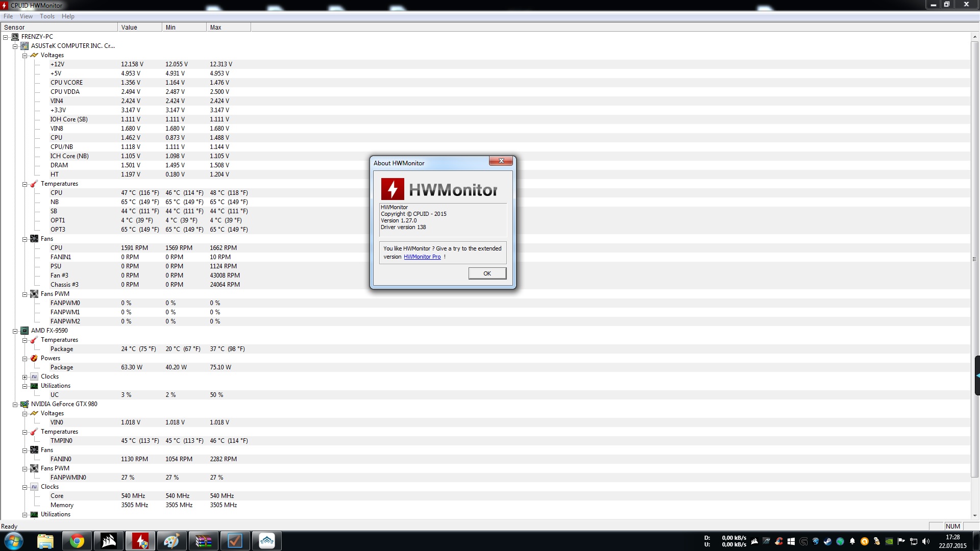Click the FRENZY-PC computer icon
This screenshot has width=980, height=551.
point(15,37)
